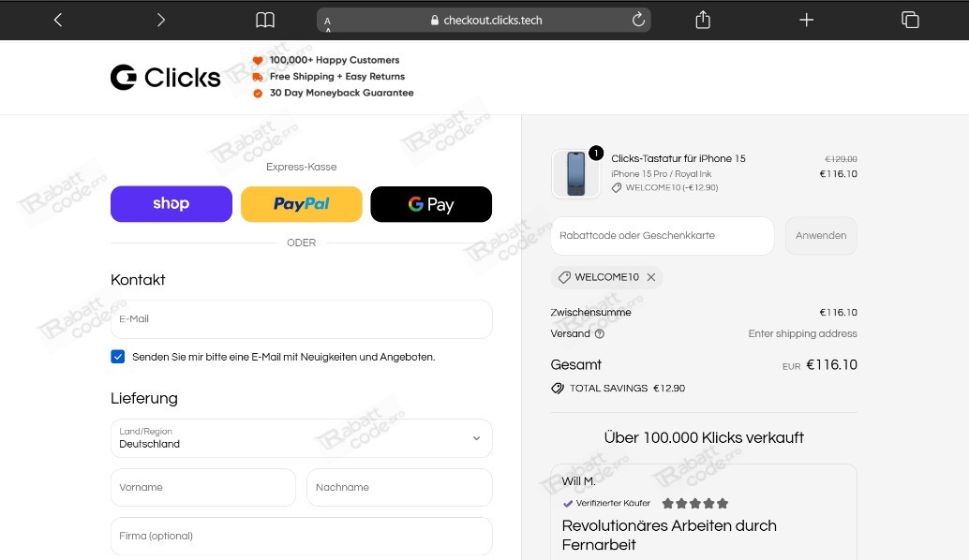Viewport: 969px width, 560px height.
Task: Click the browser back arrow
Action: [58, 19]
